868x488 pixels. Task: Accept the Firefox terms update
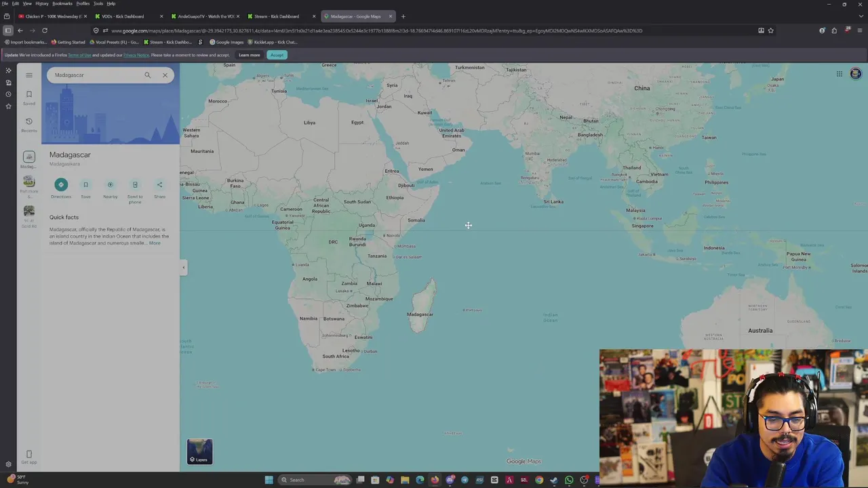click(277, 55)
